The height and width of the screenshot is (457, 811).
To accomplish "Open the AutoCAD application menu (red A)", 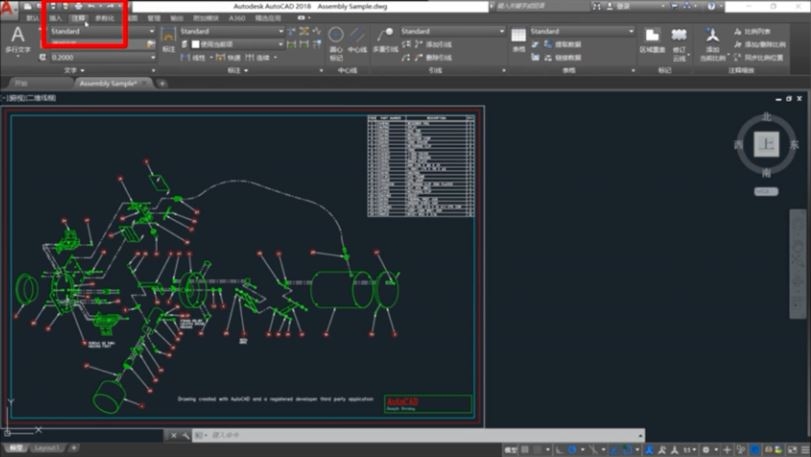I will click(7, 7).
